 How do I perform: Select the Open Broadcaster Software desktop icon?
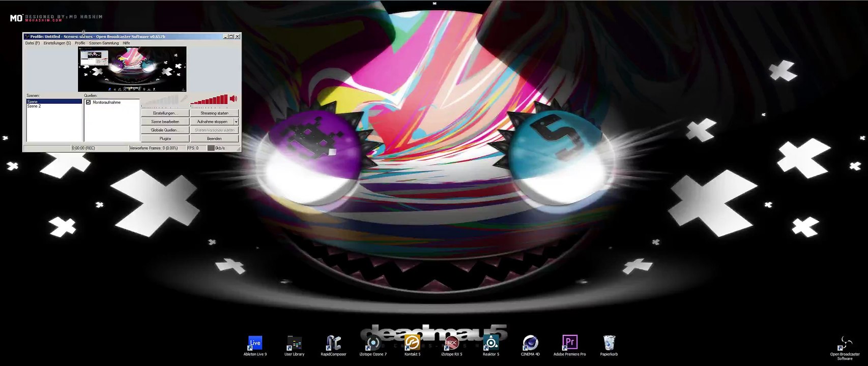click(x=845, y=348)
